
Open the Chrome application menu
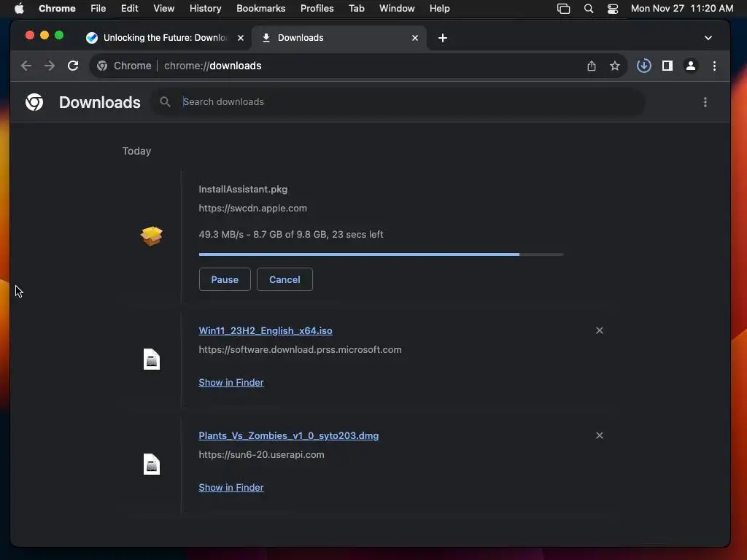(x=57, y=9)
